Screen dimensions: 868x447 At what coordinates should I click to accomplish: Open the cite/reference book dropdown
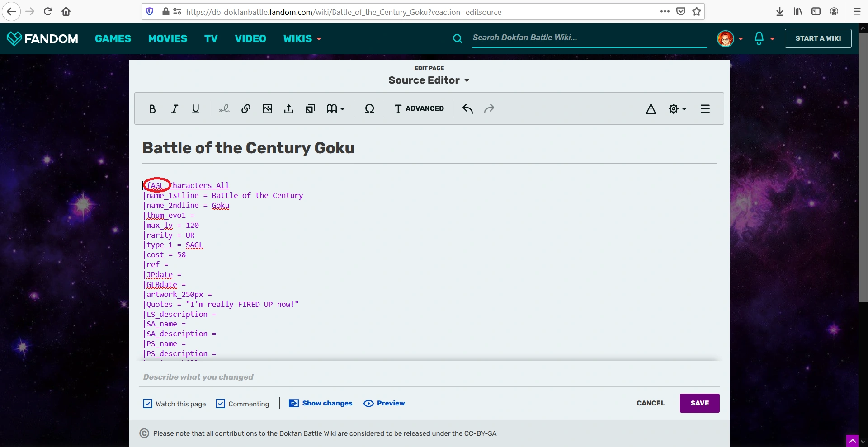[x=335, y=109]
